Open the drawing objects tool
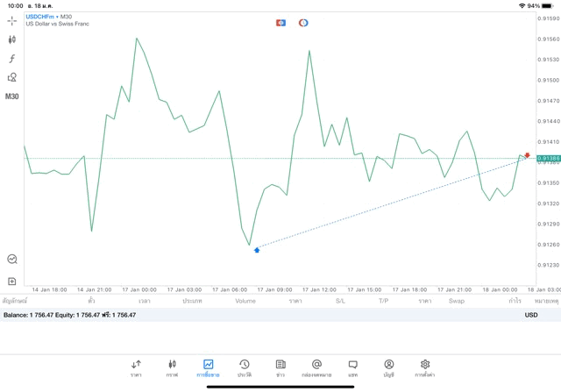This screenshot has height=392, width=561. point(12,77)
